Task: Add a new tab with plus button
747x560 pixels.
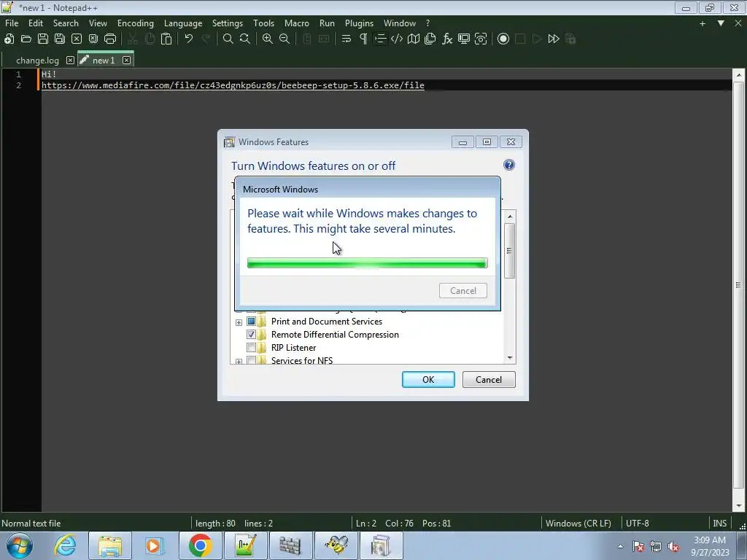Action: pyautogui.click(x=703, y=23)
